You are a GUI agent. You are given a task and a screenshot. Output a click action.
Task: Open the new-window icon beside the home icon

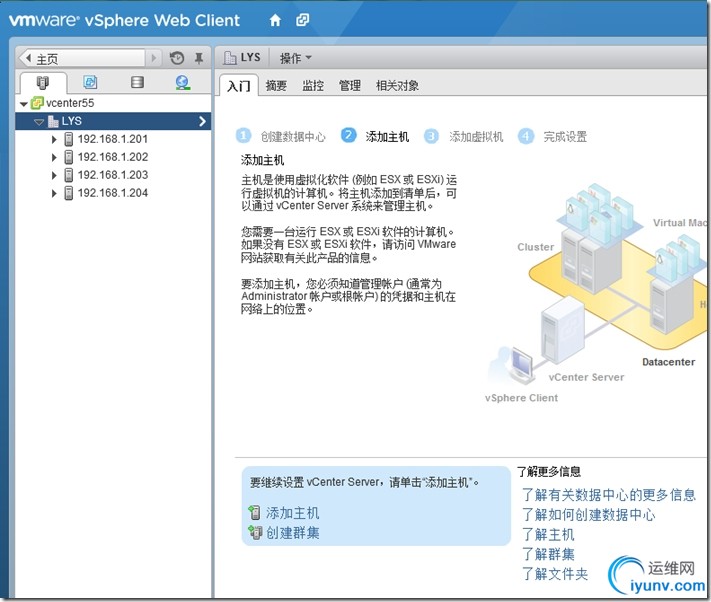302,20
